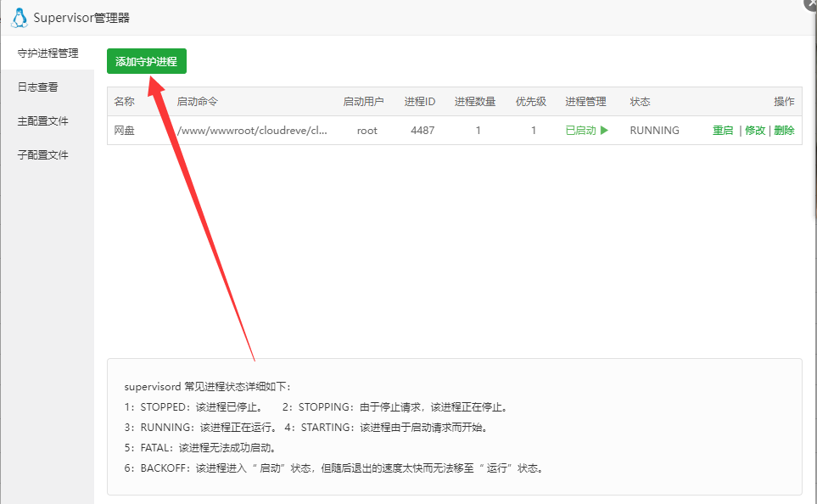Click the 状态 column header
This screenshot has height=504, width=817.
coord(640,102)
